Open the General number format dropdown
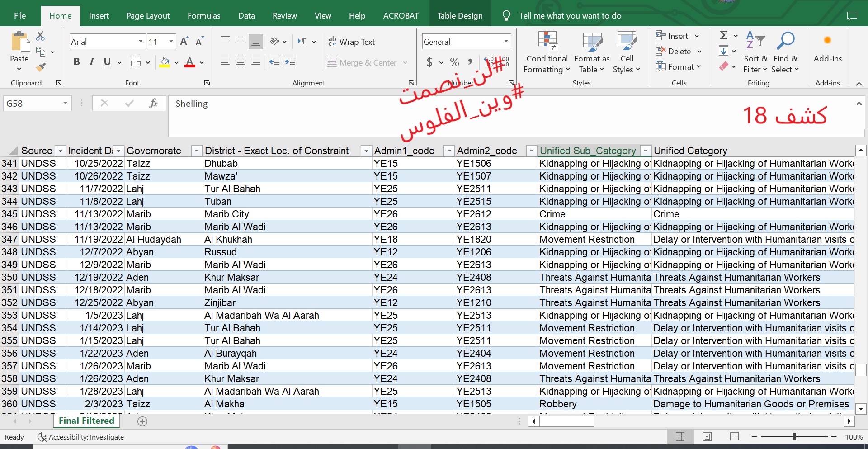This screenshot has height=449, width=868. (x=506, y=42)
